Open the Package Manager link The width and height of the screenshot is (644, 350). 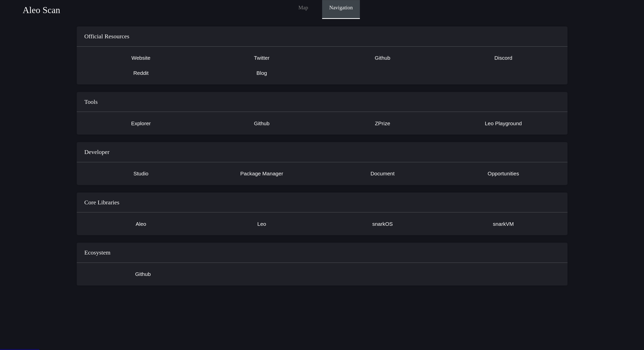[261, 173]
